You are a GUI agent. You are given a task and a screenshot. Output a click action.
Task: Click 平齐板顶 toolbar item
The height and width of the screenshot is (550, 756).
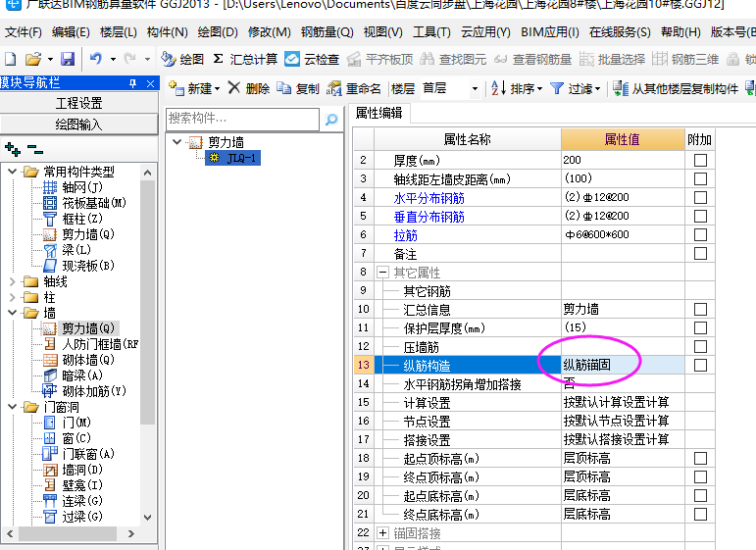coord(379,59)
